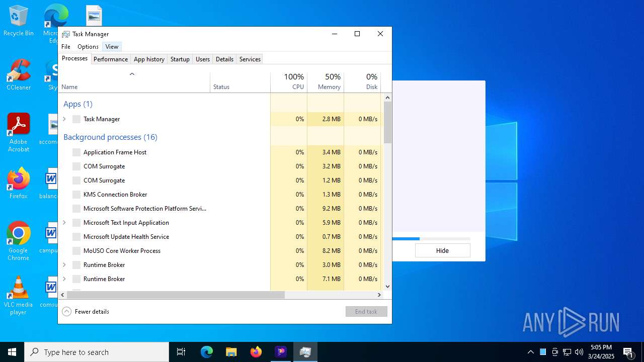Screen dimensions: 644x362
Task: Click the Task Manager row icon
Action: (x=76, y=119)
